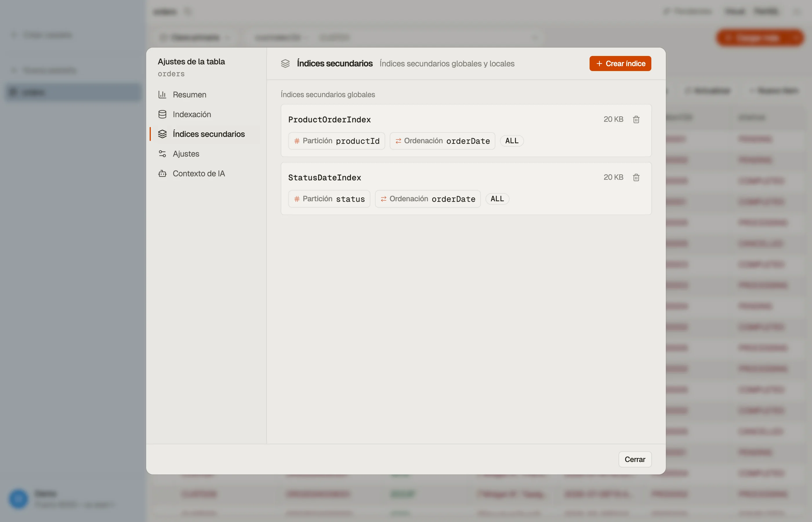Click the 20 KB size of ProductOrderIndex
Screen dimensions: 812x522
coord(613,119)
